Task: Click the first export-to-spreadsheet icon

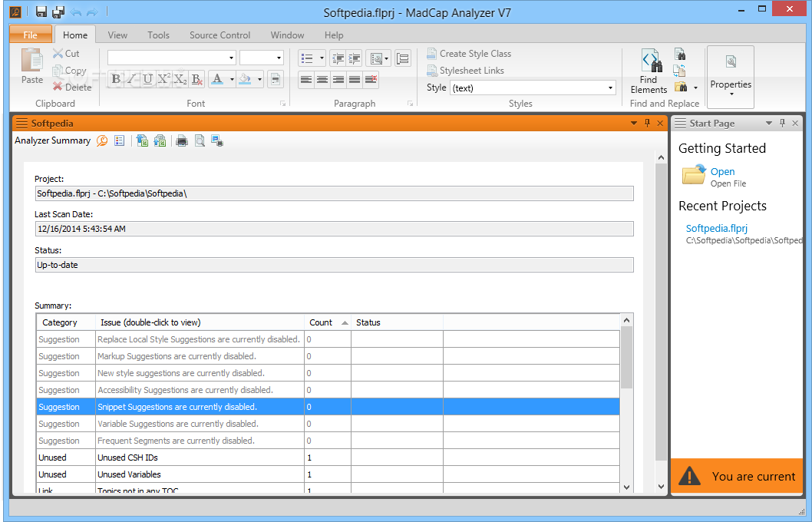Action: (x=143, y=140)
